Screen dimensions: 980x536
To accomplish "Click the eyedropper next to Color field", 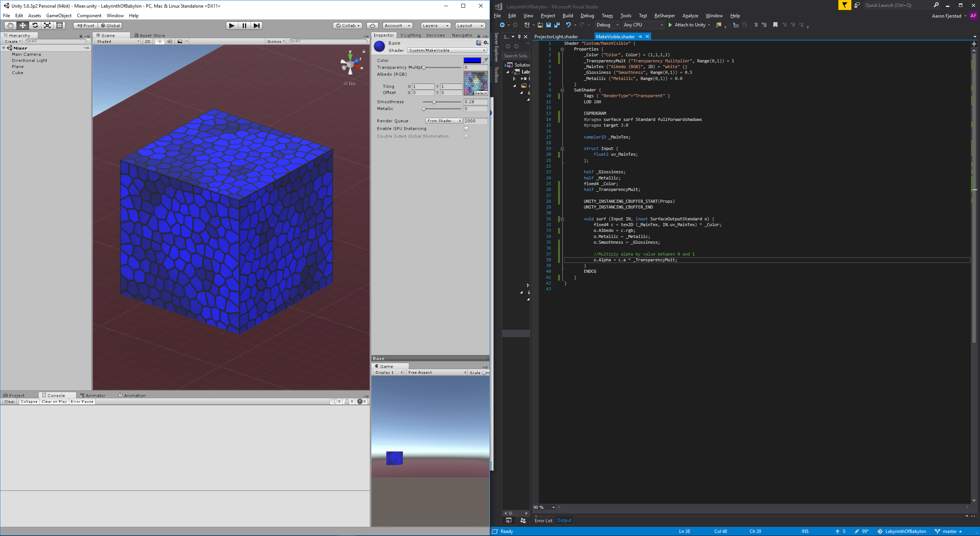I will click(485, 60).
